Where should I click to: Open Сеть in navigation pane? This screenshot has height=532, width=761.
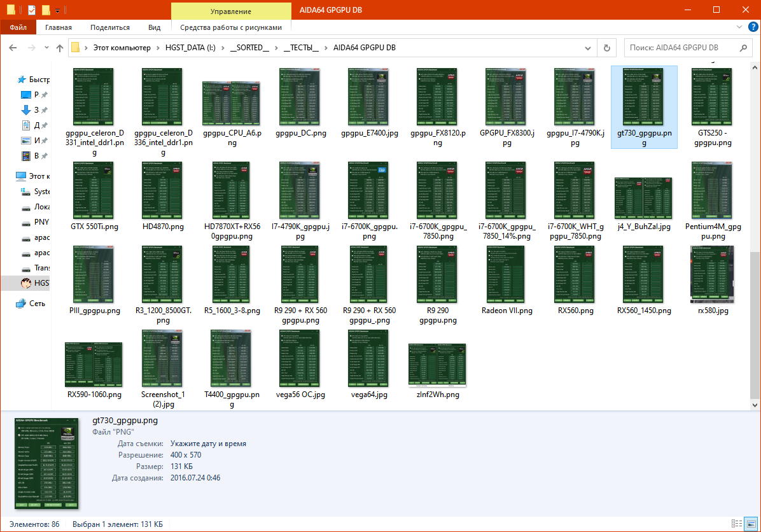click(x=31, y=304)
